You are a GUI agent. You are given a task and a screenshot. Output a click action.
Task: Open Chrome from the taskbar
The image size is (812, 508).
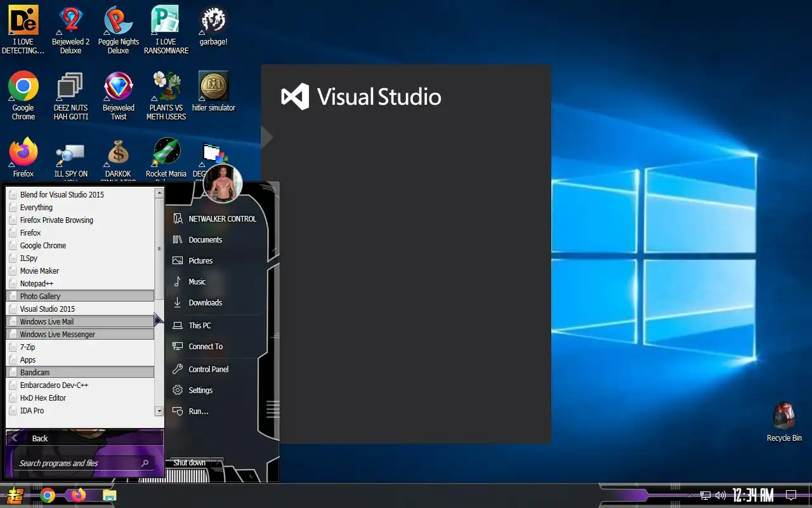click(x=48, y=495)
